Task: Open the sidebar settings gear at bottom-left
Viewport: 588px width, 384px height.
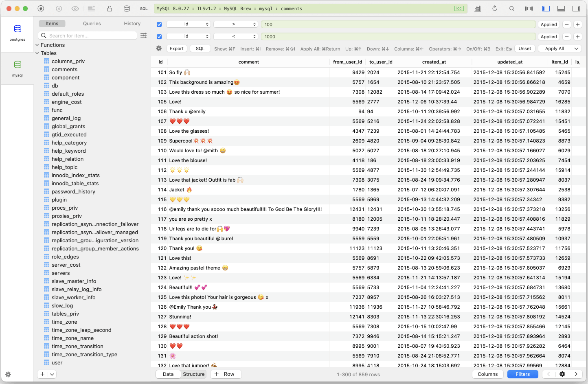Action: [8, 374]
